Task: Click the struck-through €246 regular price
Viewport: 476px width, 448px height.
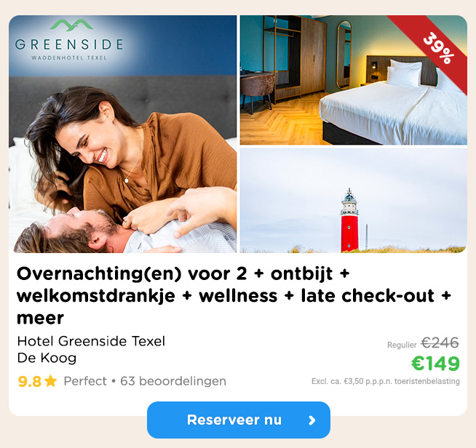Action: tap(440, 343)
